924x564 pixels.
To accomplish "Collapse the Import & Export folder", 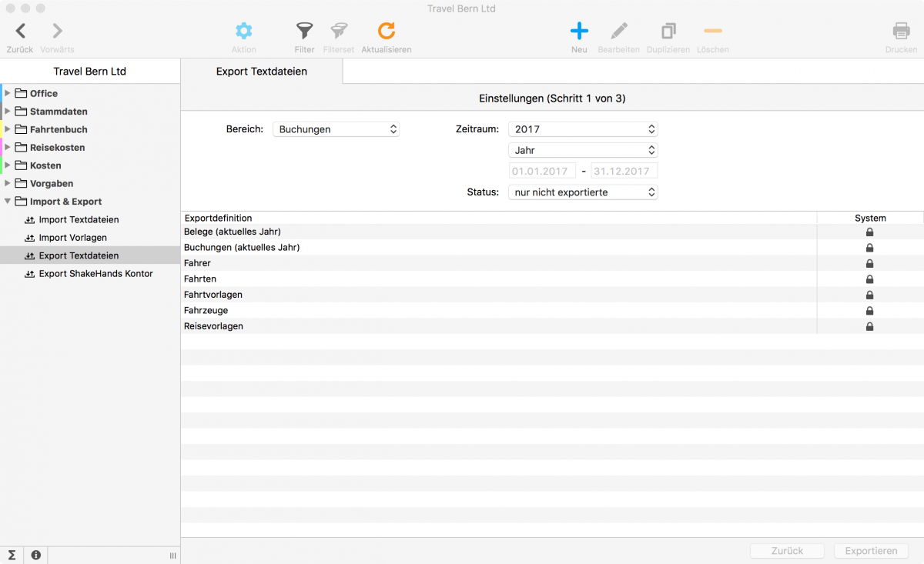I will [x=8, y=202].
